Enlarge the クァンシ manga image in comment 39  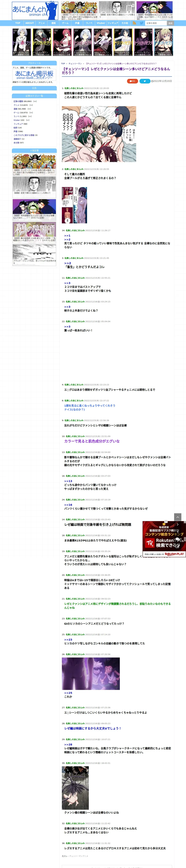click(75, 788)
